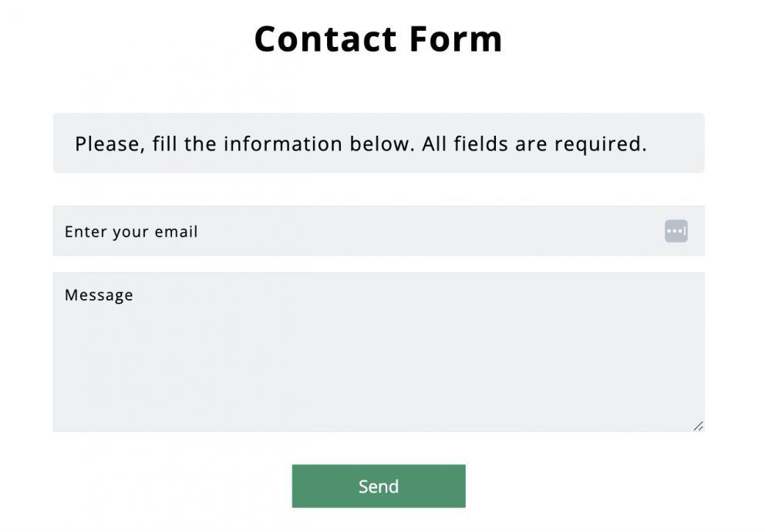Click the password manager icon in email field
Screen dimensions: 765x532
(x=676, y=231)
